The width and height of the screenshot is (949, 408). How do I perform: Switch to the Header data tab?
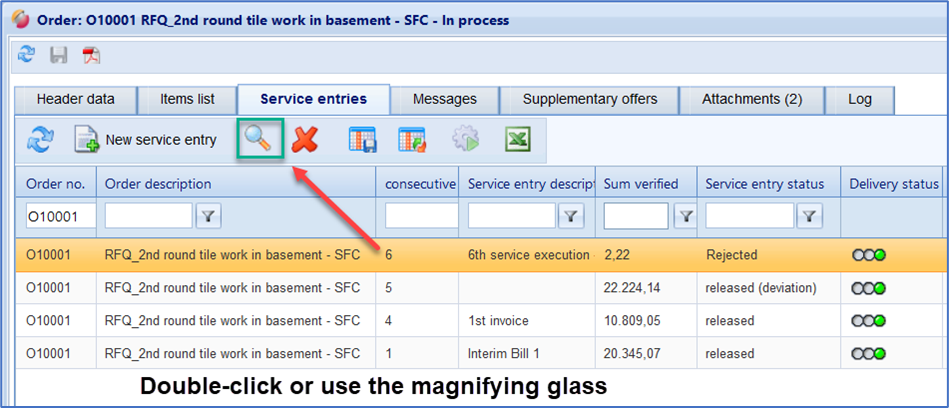(x=75, y=99)
